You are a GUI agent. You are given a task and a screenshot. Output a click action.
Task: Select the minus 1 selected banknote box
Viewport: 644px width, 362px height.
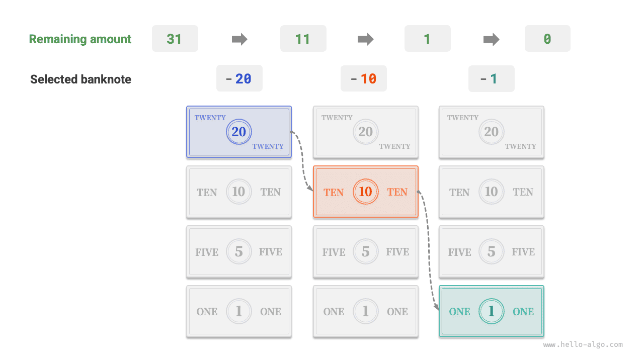tap(491, 79)
